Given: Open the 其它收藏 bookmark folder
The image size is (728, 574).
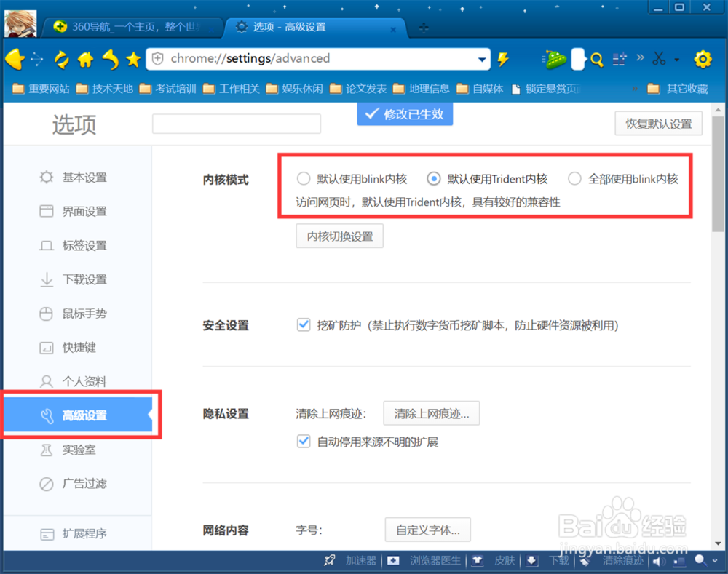Looking at the screenshot, I should 678,89.
